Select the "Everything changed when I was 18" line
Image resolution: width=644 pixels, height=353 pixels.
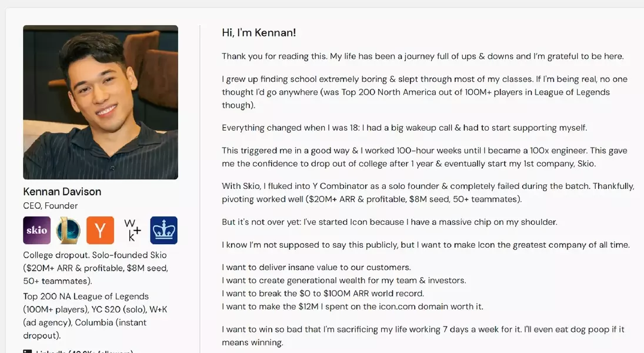tap(404, 128)
